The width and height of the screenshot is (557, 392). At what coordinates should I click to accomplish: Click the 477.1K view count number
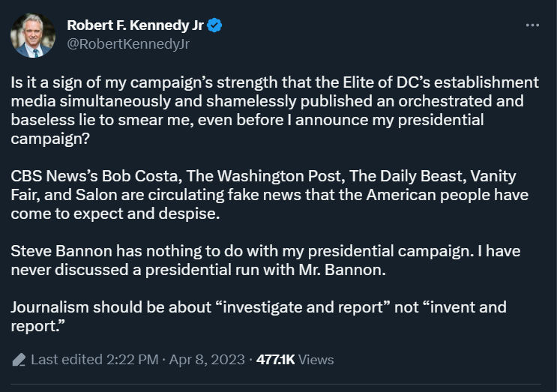tap(275, 360)
